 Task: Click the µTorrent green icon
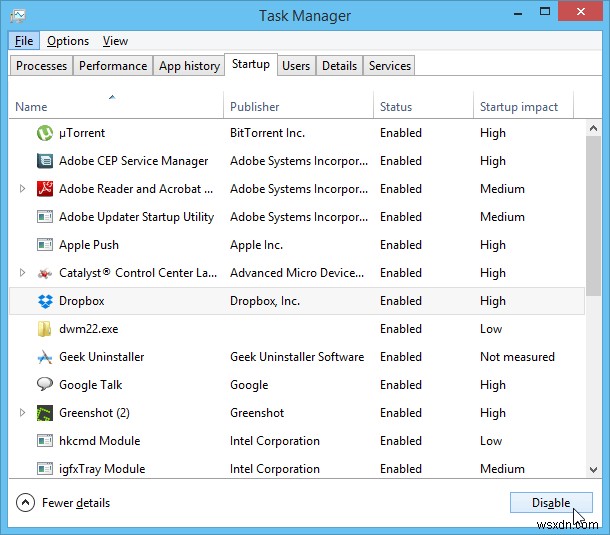point(45,133)
